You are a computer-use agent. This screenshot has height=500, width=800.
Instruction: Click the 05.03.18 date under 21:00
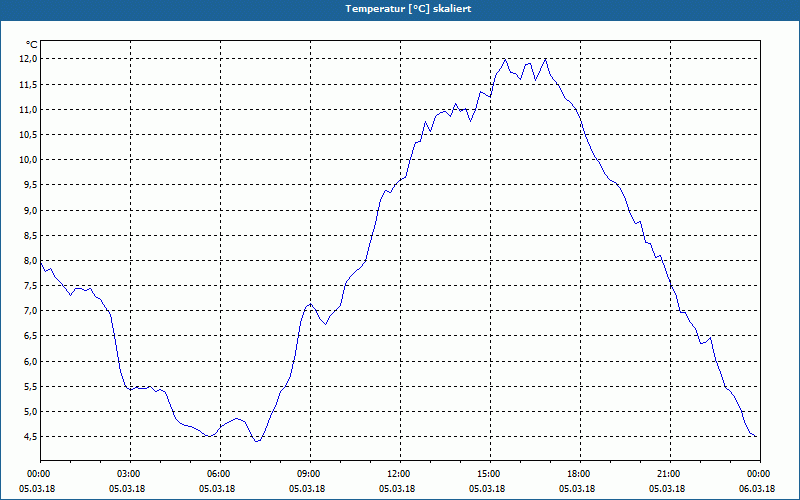click(x=667, y=489)
